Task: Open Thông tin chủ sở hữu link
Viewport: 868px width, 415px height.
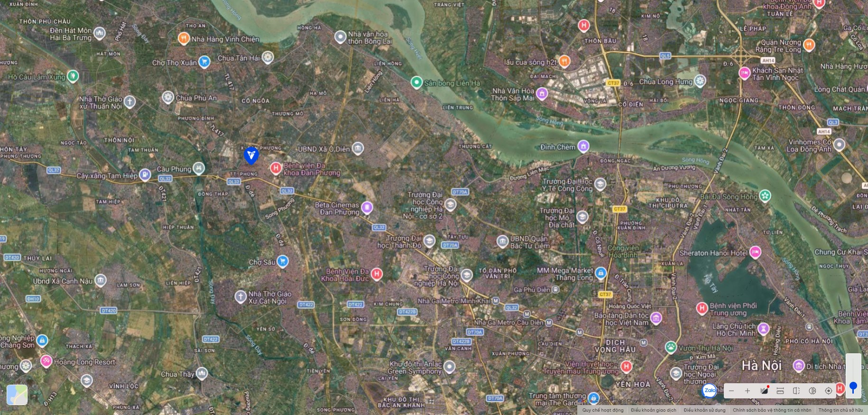Action: 840,410
